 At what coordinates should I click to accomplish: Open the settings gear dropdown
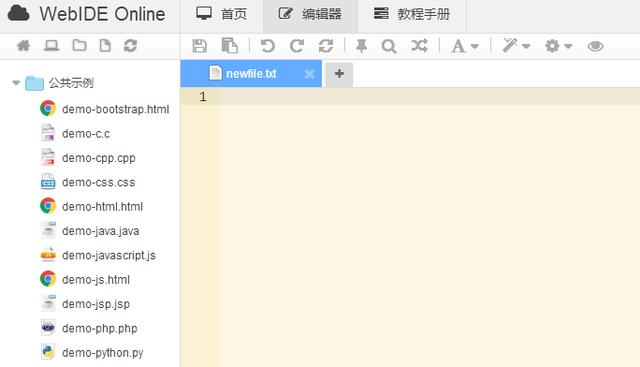pyautogui.click(x=559, y=46)
